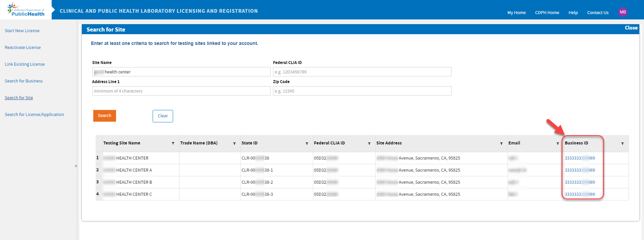Sort by Federal CLIA ID header
Screen dimensions: 644x240
329,143
